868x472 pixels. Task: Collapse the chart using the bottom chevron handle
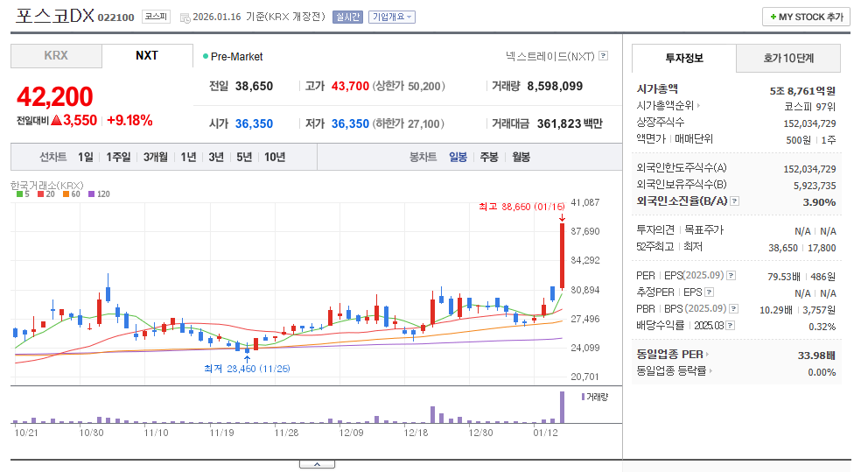318,464
